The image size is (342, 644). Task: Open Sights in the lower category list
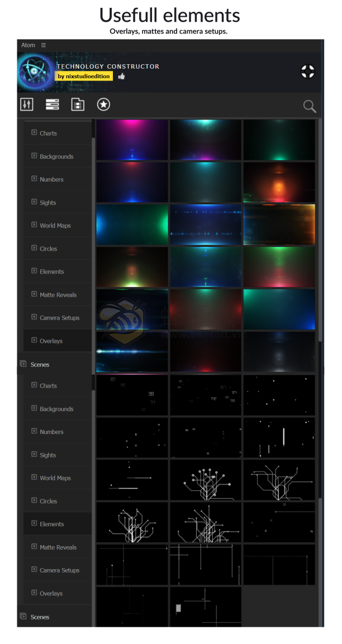58,455
